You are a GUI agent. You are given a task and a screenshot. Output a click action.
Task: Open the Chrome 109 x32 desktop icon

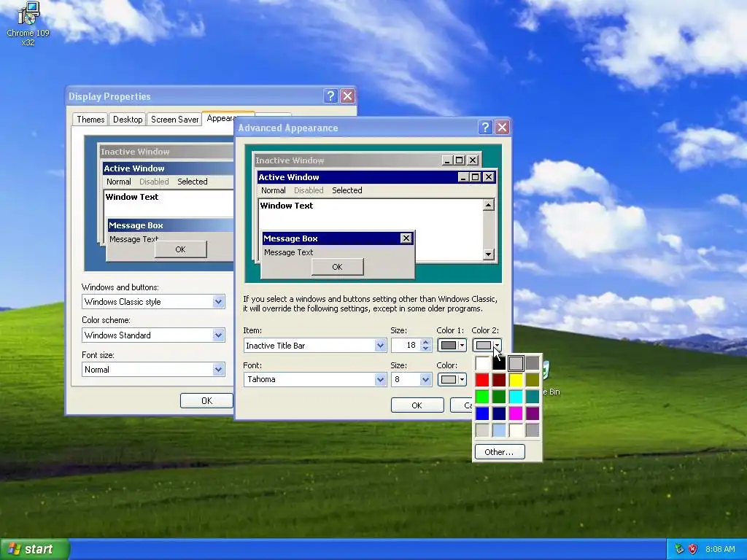pyautogui.click(x=28, y=24)
